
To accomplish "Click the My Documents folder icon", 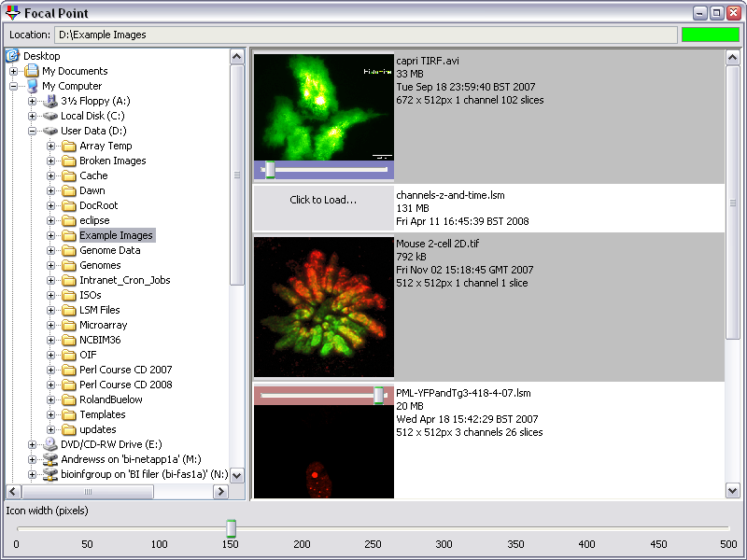I will (x=32, y=71).
